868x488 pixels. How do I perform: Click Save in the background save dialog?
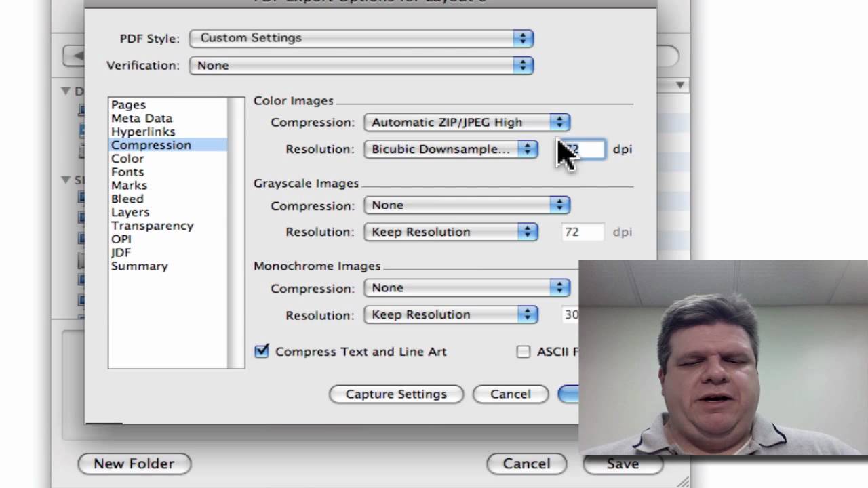click(623, 464)
